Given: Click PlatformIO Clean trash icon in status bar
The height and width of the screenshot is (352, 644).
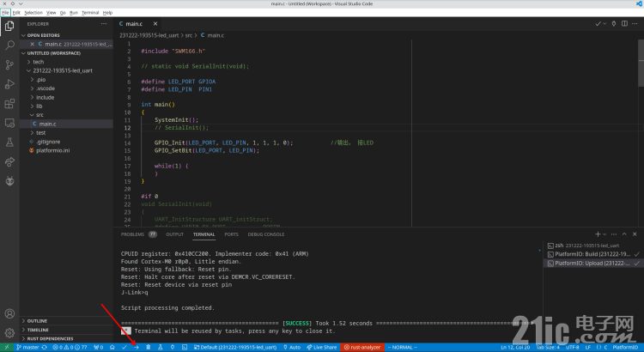Looking at the screenshot, I should pos(149,347).
